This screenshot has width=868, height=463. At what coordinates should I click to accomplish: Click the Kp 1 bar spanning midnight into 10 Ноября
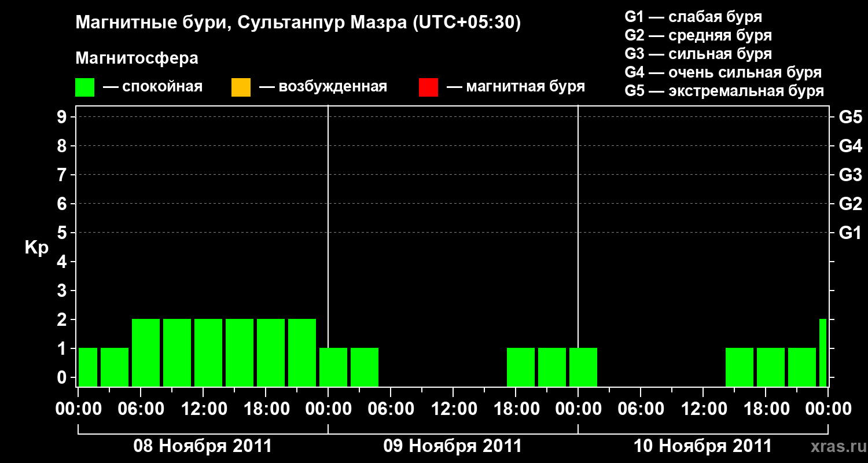tap(583, 367)
